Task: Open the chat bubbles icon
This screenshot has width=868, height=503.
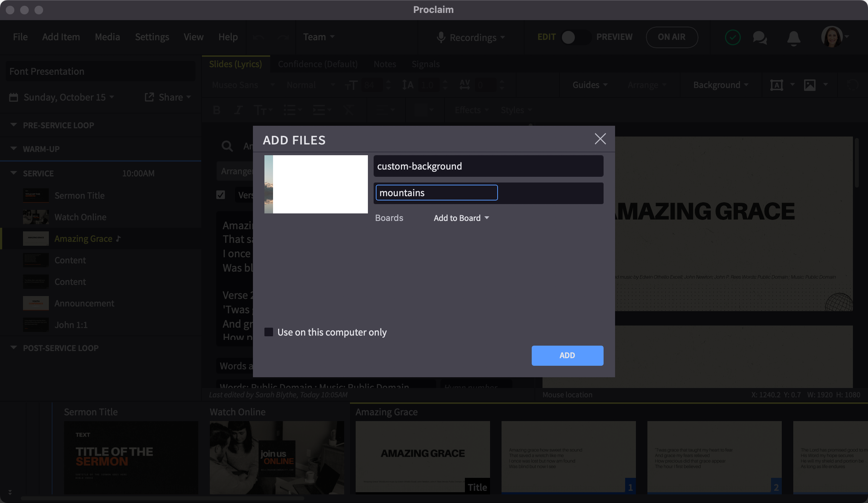Action: 760,37
